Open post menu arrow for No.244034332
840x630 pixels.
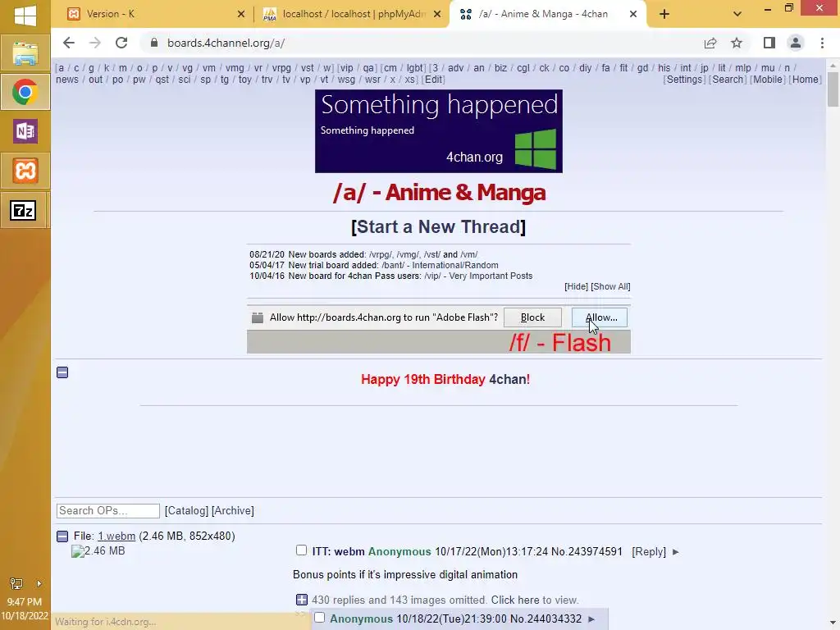(x=591, y=619)
